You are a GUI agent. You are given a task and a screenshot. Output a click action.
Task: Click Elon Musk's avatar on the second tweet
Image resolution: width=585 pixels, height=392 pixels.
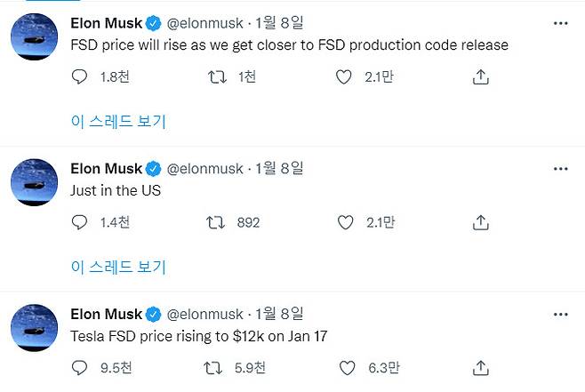[35, 183]
